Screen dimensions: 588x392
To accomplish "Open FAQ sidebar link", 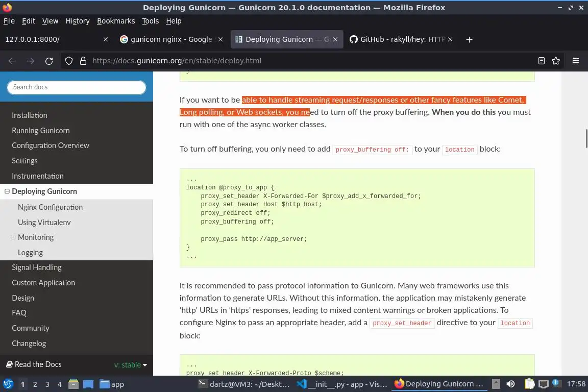I will [x=19, y=313].
